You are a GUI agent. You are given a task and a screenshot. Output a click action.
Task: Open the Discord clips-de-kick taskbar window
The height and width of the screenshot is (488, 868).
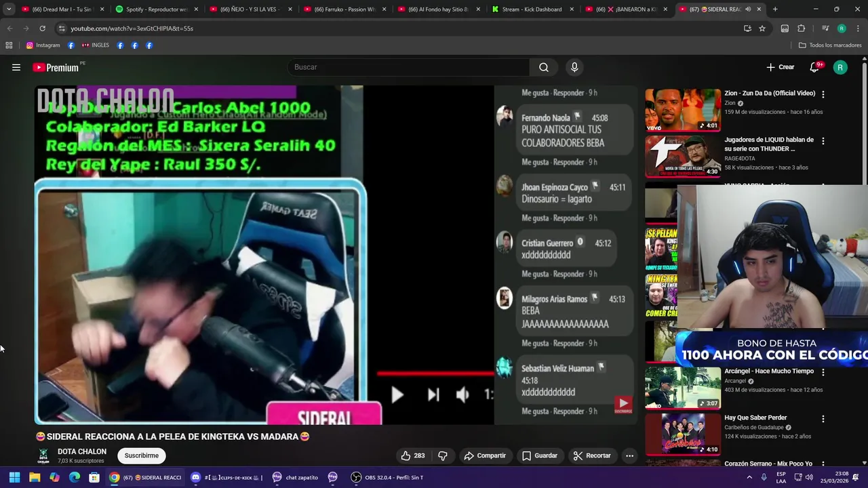[226, 477]
